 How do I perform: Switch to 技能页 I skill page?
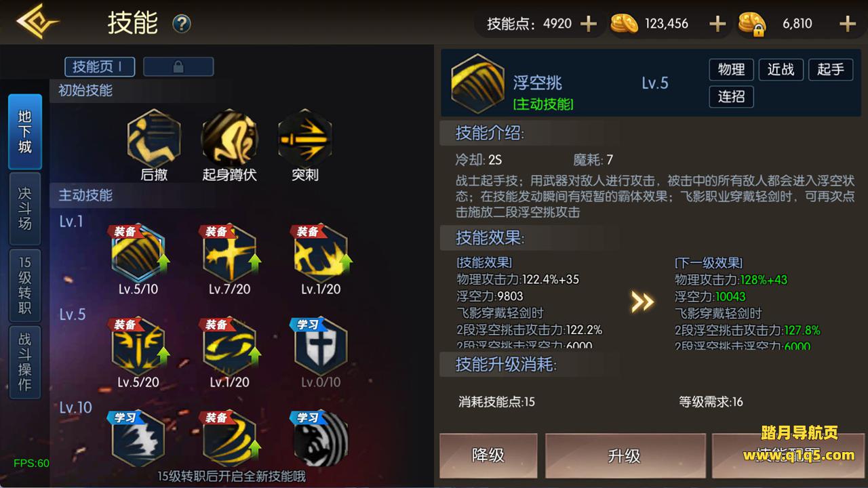100,66
